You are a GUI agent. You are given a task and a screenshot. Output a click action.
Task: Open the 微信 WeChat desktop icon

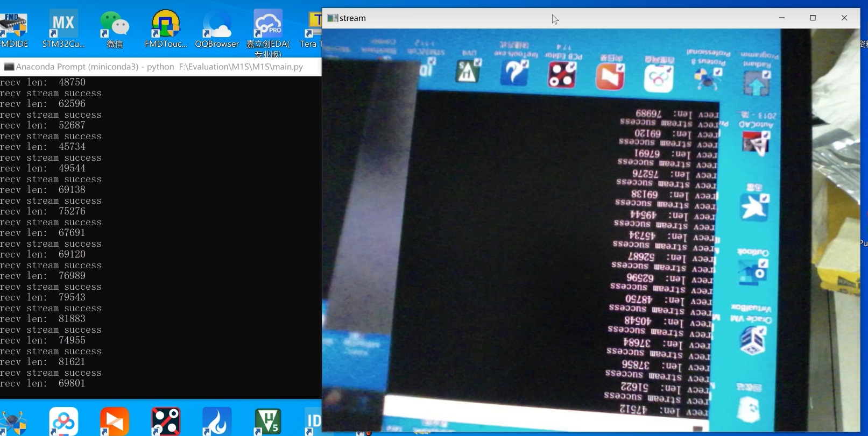(x=115, y=30)
